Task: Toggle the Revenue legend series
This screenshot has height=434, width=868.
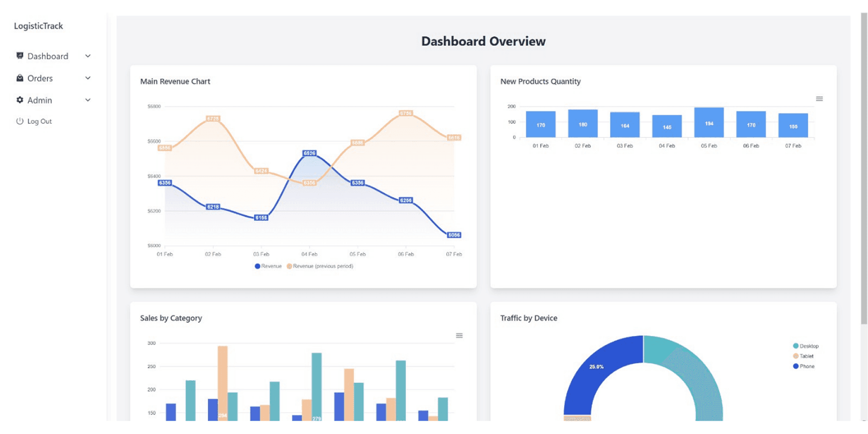Action: (x=268, y=266)
